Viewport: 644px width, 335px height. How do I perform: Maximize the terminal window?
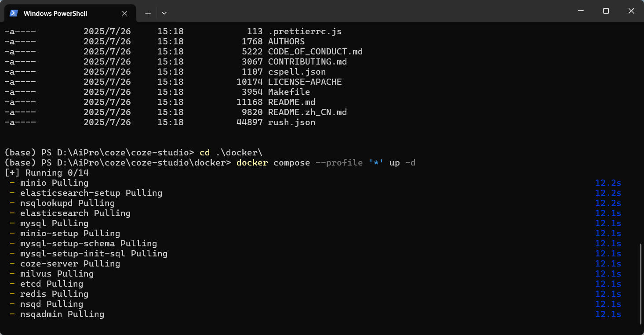[x=606, y=11]
